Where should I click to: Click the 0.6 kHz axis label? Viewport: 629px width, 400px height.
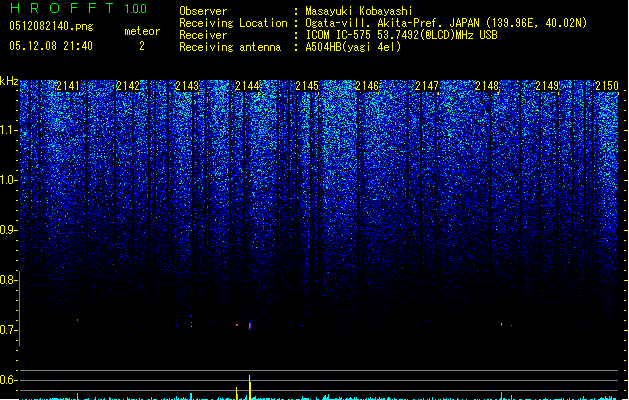coord(8,380)
